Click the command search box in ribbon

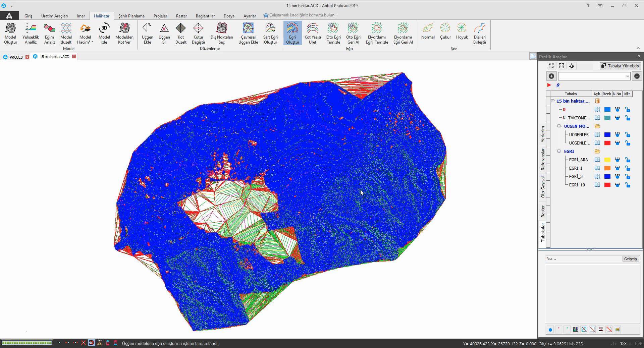coord(303,15)
